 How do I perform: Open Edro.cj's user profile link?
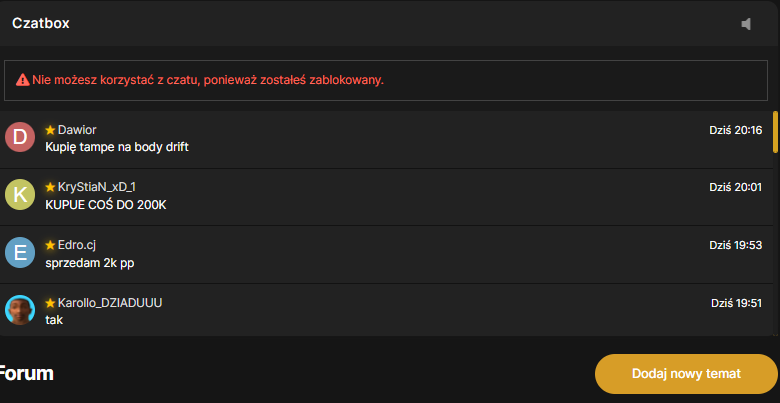tap(77, 245)
